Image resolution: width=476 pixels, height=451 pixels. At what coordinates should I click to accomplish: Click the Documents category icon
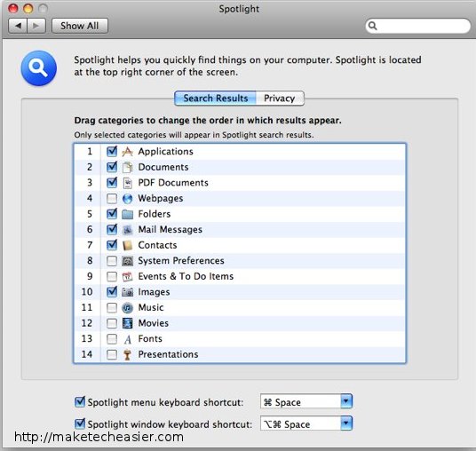[128, 167]
